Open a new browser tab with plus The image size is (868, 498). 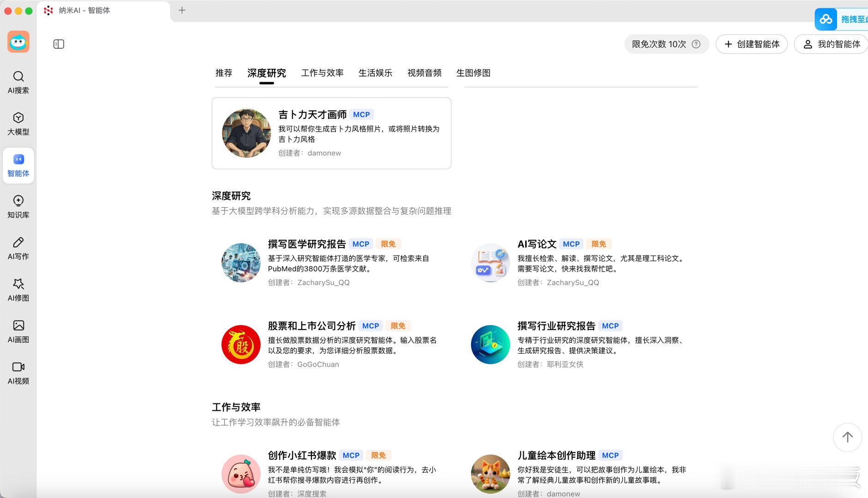coord(182,10)
